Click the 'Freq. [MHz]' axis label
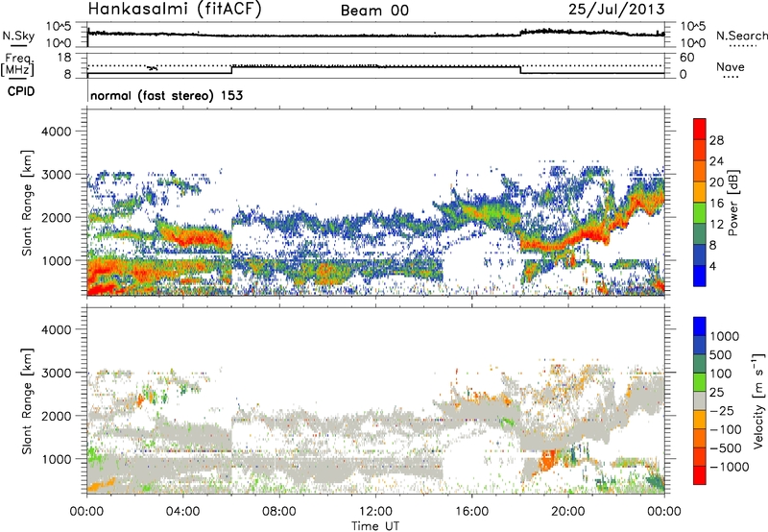The image size is (768, 532). [x=18, y=64]
